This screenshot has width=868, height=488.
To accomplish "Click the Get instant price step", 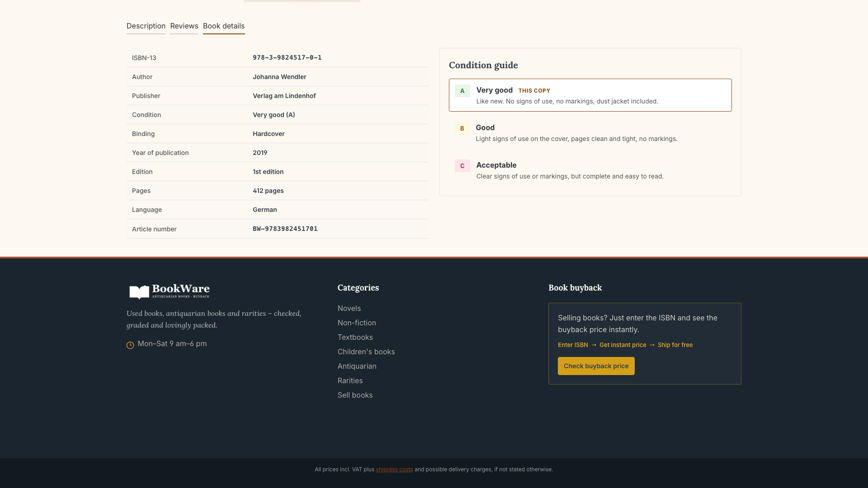I will [x=623, y=345].
